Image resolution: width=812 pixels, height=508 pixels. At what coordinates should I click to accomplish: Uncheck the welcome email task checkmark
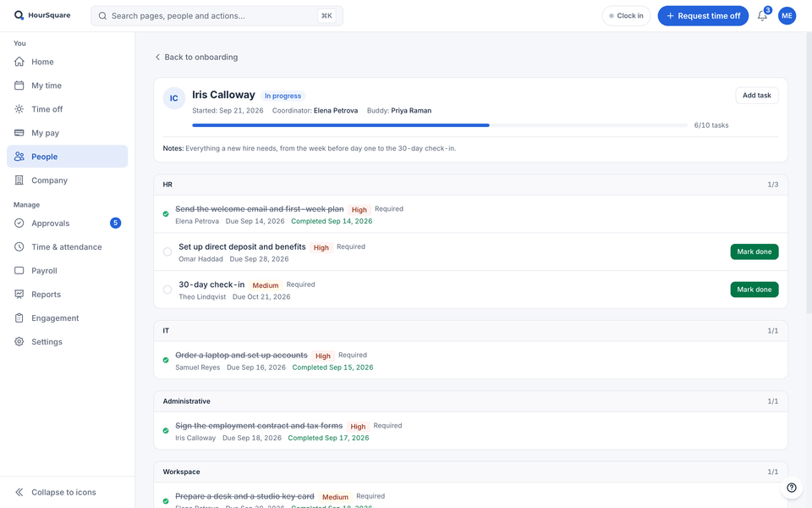click(x=166, y=213)
